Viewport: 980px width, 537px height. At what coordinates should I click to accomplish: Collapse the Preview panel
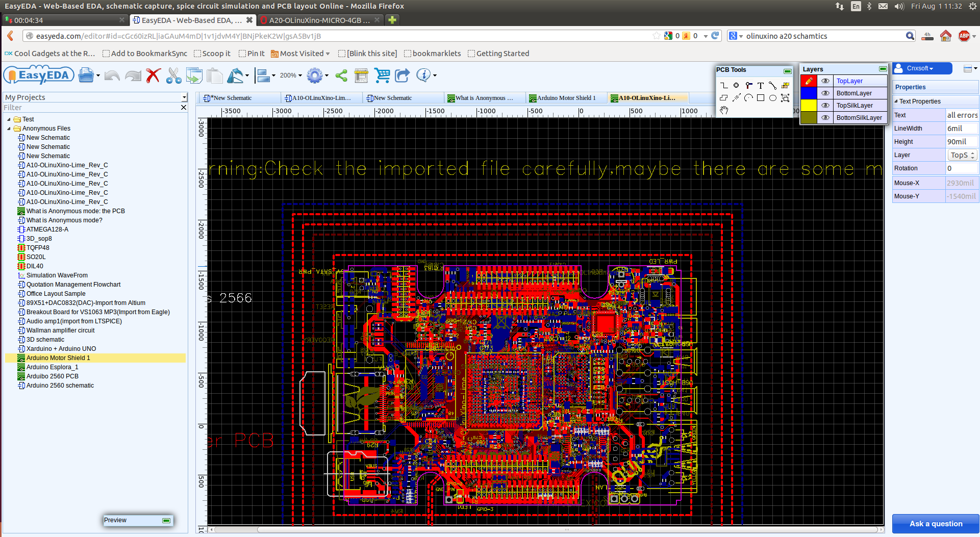(x=166, y=521)
